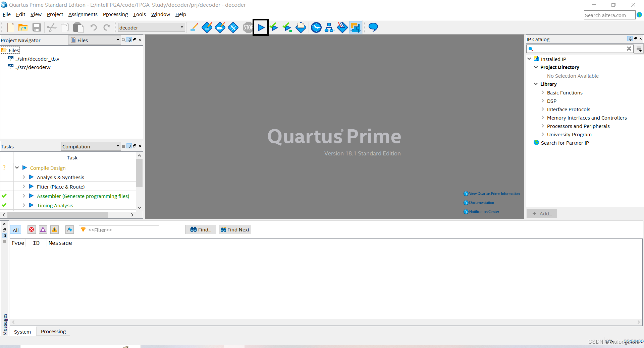Open the Tools menu

pos(140,14)
